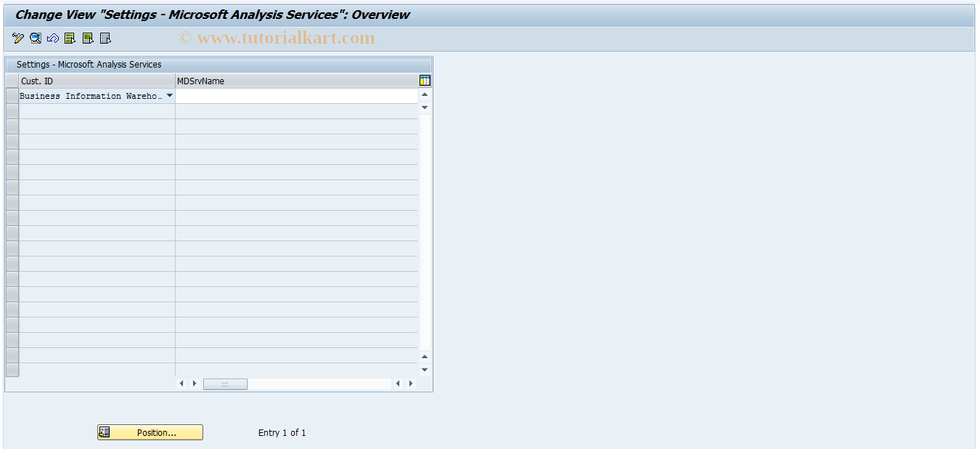
Task: Click the select-all corner cell of the table
Action: (x=12, y=81)
